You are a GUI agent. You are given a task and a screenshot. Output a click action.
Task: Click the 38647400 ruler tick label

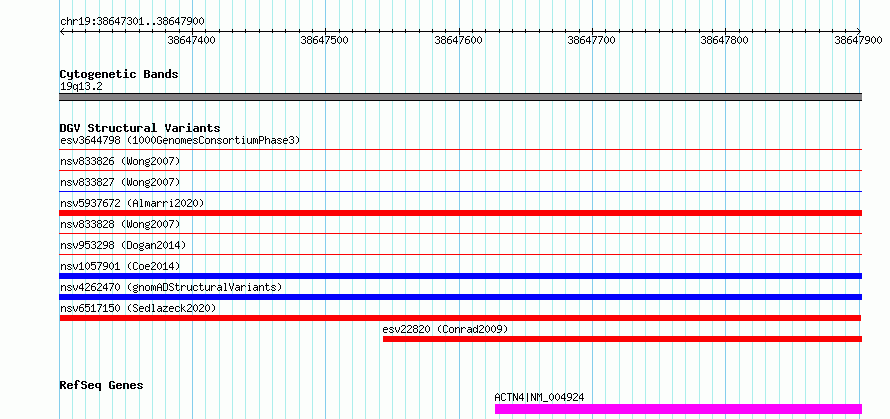point(191,40)
